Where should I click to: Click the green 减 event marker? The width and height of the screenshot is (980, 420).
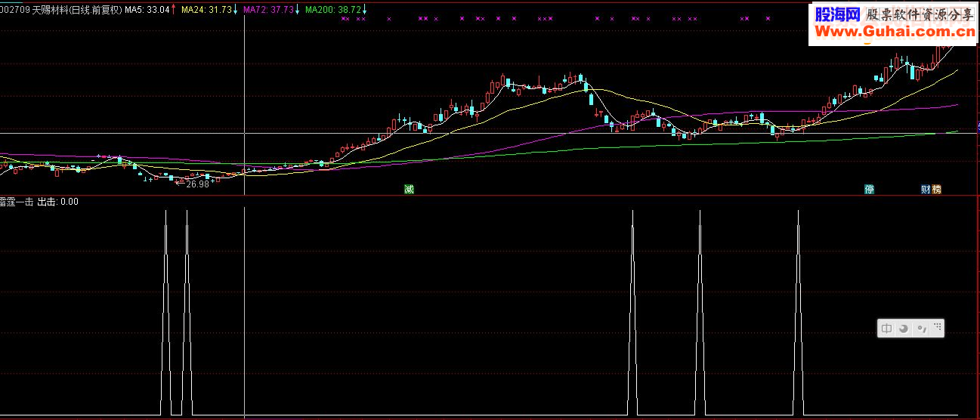pos(409,189)
